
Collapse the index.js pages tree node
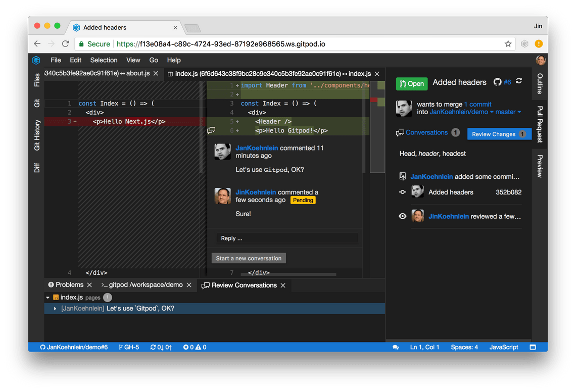click(48, 298)
